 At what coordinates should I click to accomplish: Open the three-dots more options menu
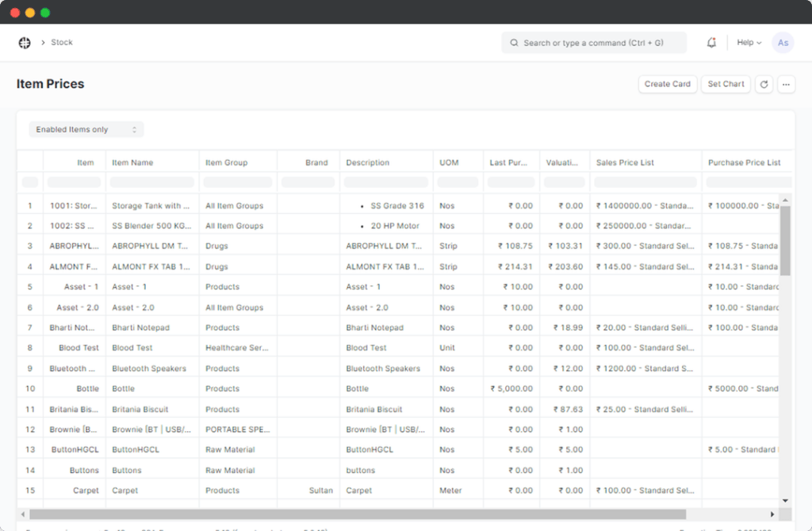point(786,84)
